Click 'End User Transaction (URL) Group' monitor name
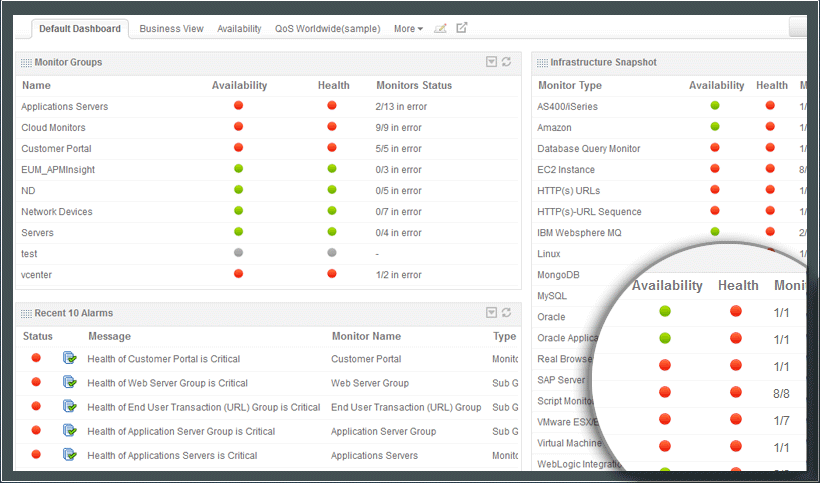 tap(406, 407)
